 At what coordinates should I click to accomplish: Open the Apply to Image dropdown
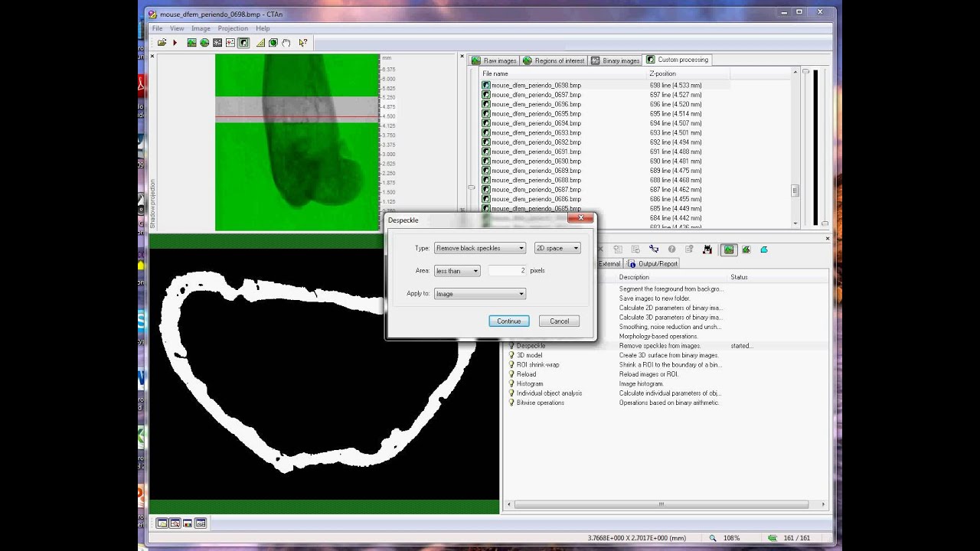[x=479, y=294]
